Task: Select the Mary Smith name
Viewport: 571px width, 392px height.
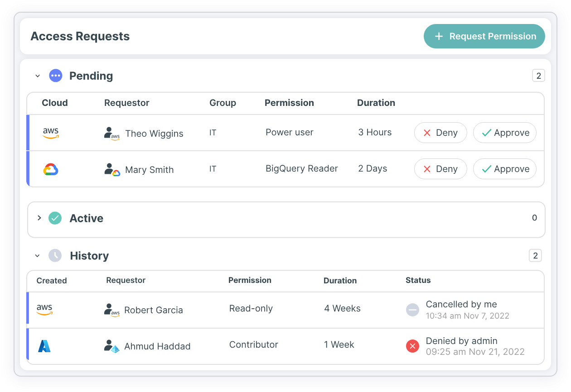Action: click(150, 170)
